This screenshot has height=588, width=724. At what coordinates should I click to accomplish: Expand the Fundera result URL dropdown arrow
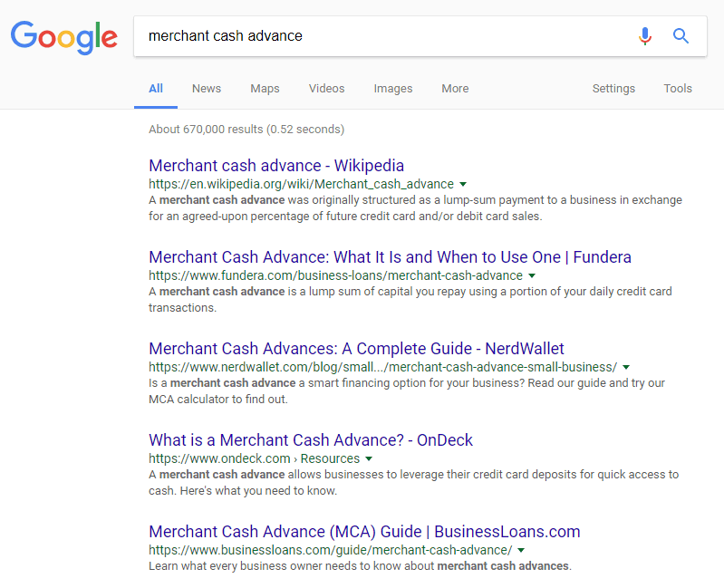[x=532, y=275]
